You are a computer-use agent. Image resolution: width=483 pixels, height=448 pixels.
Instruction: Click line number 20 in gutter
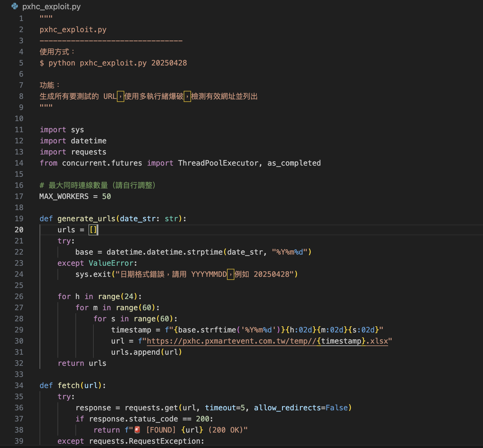pyautogui.click(x=19, y=230)
